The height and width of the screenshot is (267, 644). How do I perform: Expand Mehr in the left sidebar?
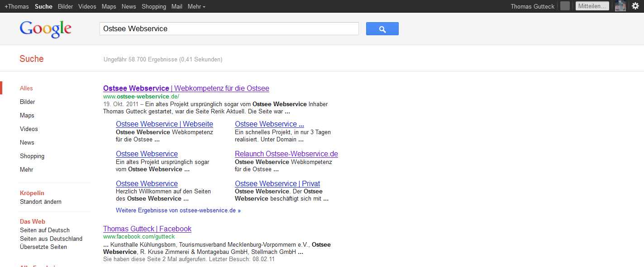click(x=27, y=170)
